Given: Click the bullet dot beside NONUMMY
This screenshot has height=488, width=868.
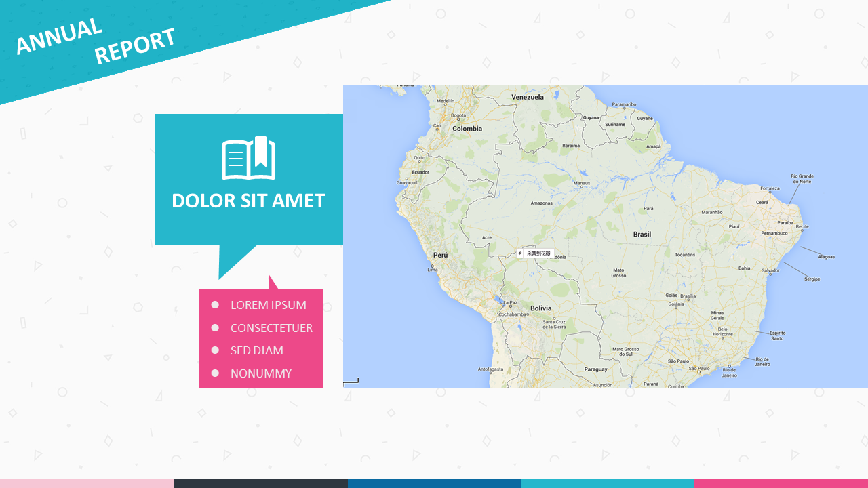Looking at the screenshot, I should click(x=215, y=373).
